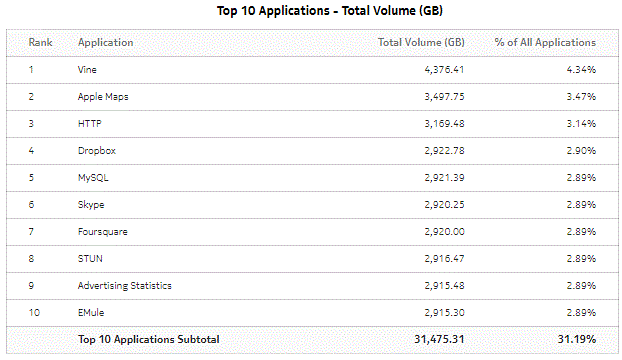Click the value 2,922.78

444,151
